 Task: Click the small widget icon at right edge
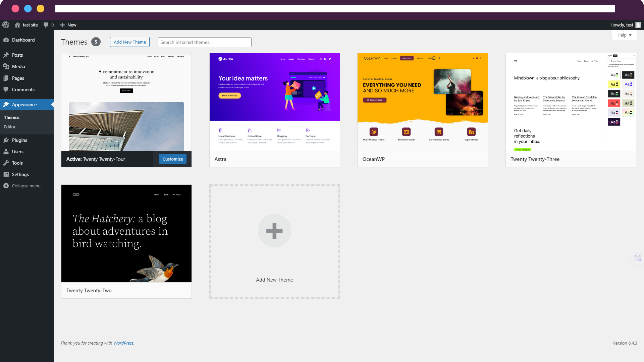637,257
